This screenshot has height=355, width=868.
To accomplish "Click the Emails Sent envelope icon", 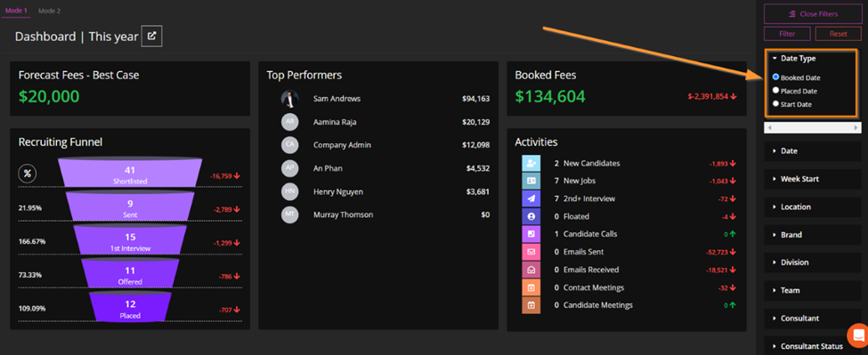I will coord(531,252).
